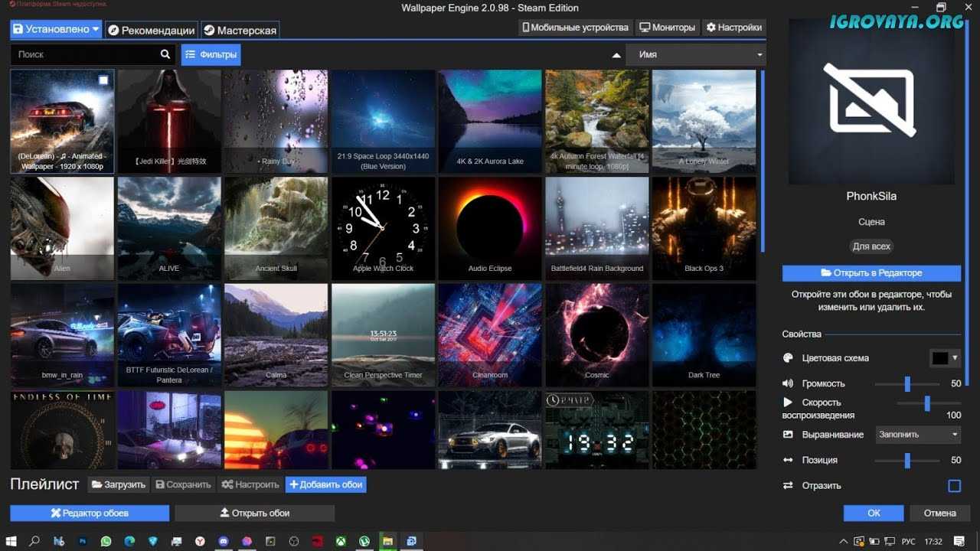The height and width of the screenshot is (551, 980).
Task: Select the 4K & 2K Aurora Lake wallpaper
Action: pyautogui.click(x=490, y=121)
